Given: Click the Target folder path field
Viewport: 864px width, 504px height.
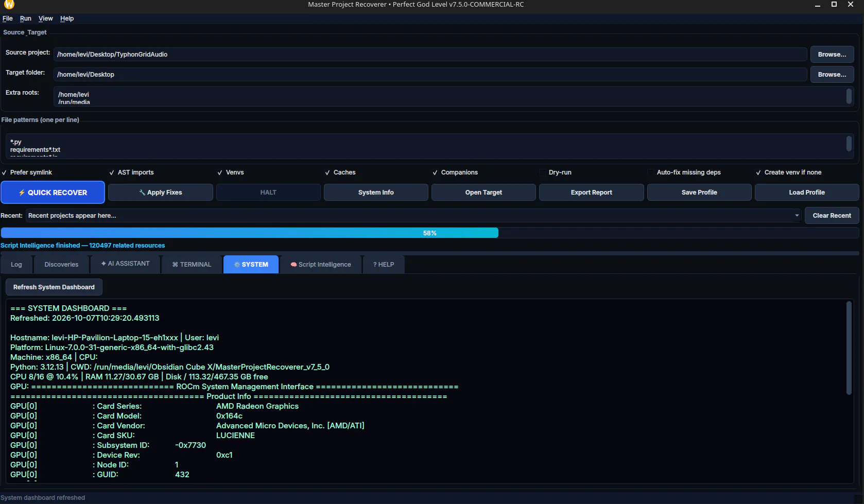Looking at the screenshot, I should coord(430,75).
